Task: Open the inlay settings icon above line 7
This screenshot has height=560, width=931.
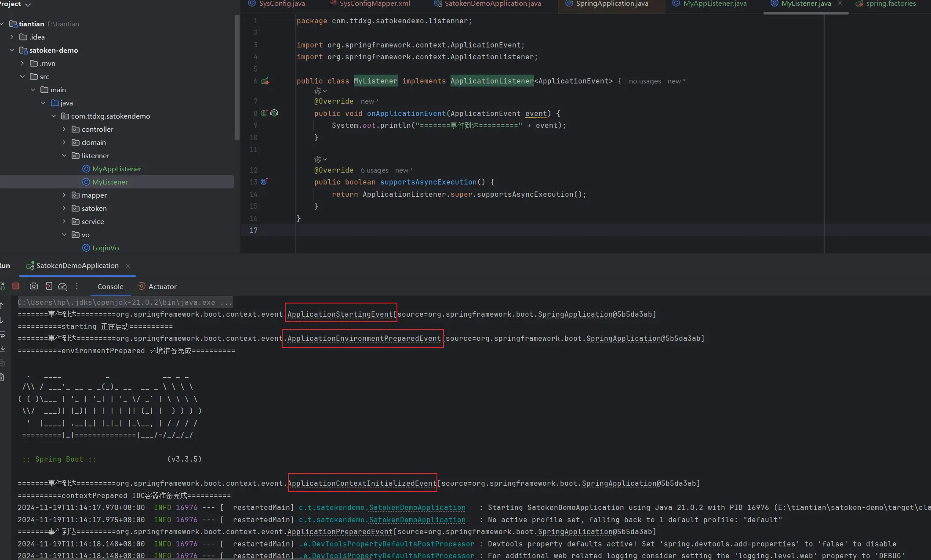Action: pos(320,91)
